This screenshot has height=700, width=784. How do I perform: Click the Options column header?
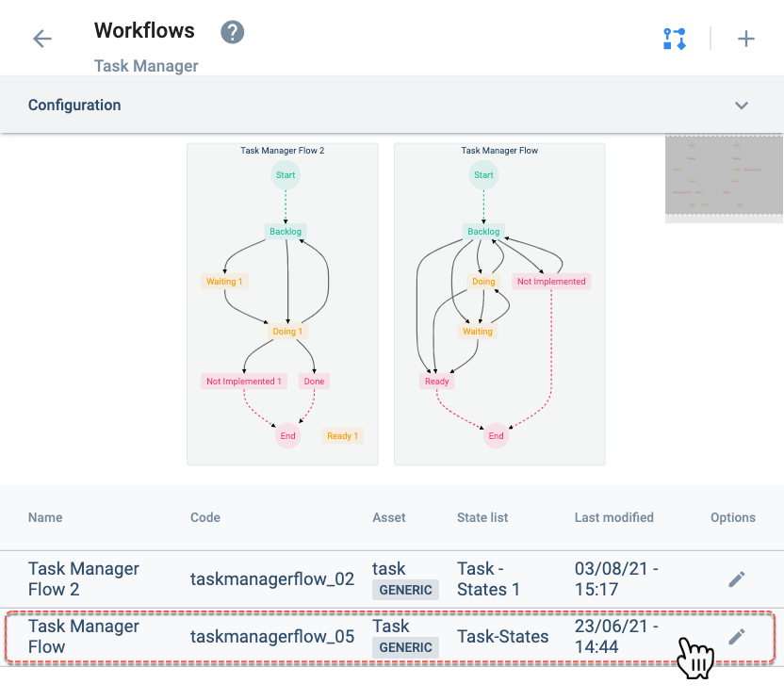[x=733, y=517]
